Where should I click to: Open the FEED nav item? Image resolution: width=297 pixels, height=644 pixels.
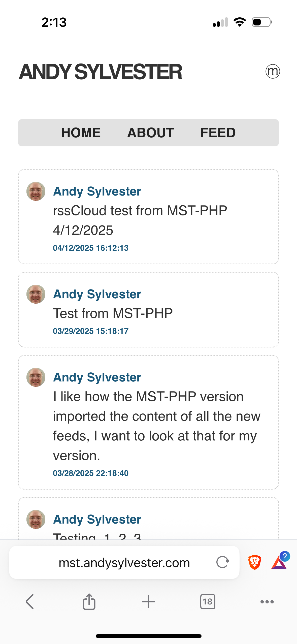218,133
